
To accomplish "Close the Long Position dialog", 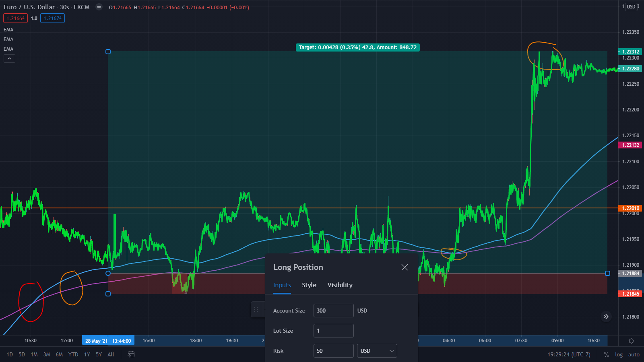I will pos(405,267).
